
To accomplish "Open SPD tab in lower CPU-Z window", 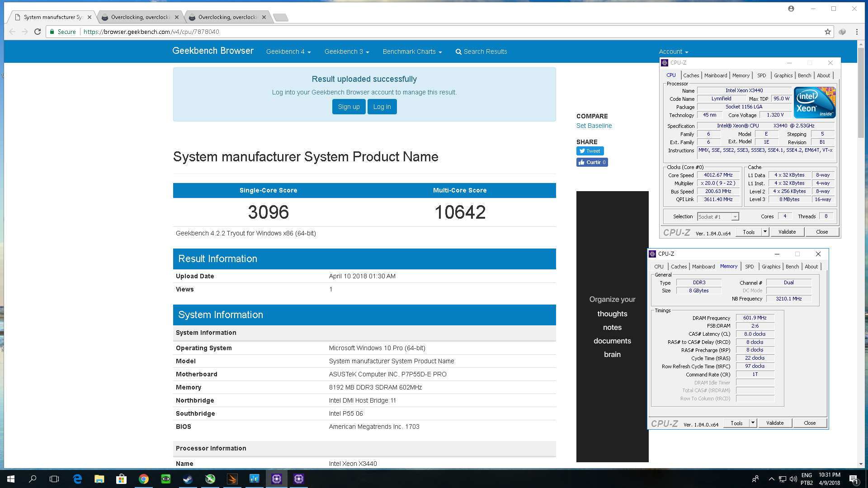I will (750, 267).
